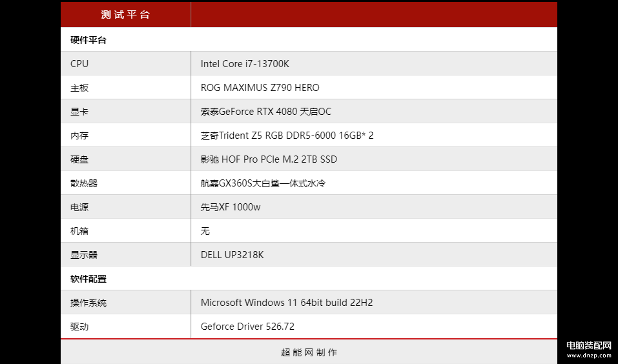Viewport: 618px width, 364px height.
Task: Click the ROG MAXIMUS Z790 HERO entry
Action: pyautogui.click(x=260, y=88)
